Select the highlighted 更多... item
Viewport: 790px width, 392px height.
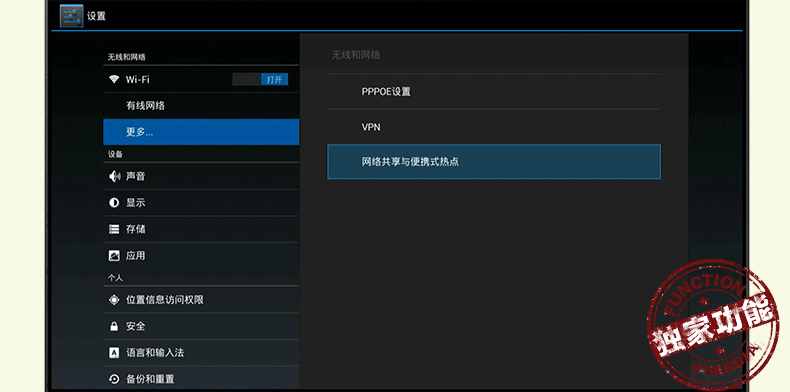tap(201, 132)
